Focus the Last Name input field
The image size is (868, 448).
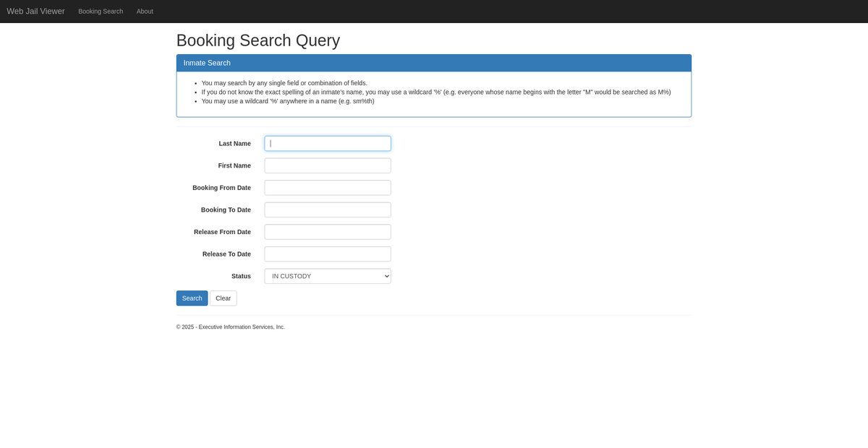pos(328,143)
